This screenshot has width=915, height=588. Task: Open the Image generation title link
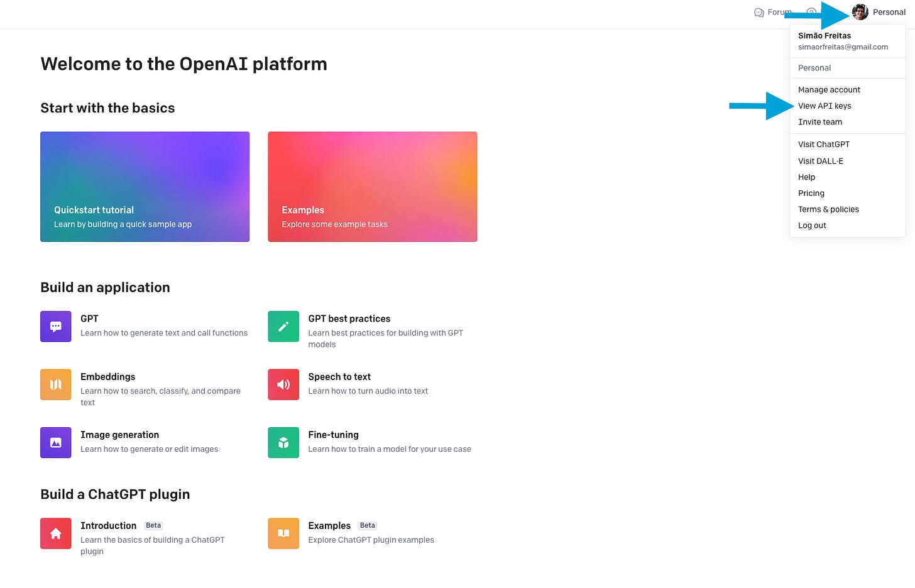[119, 435]
